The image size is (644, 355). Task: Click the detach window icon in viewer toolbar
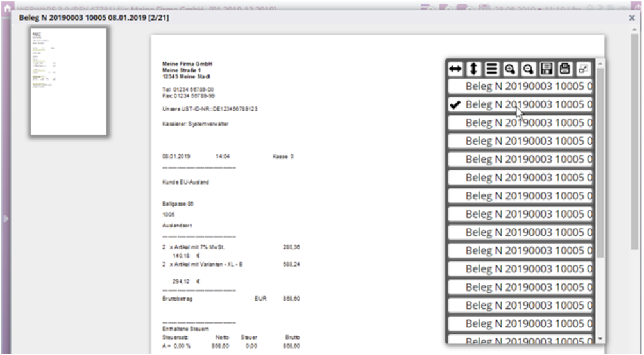[583, 68]
